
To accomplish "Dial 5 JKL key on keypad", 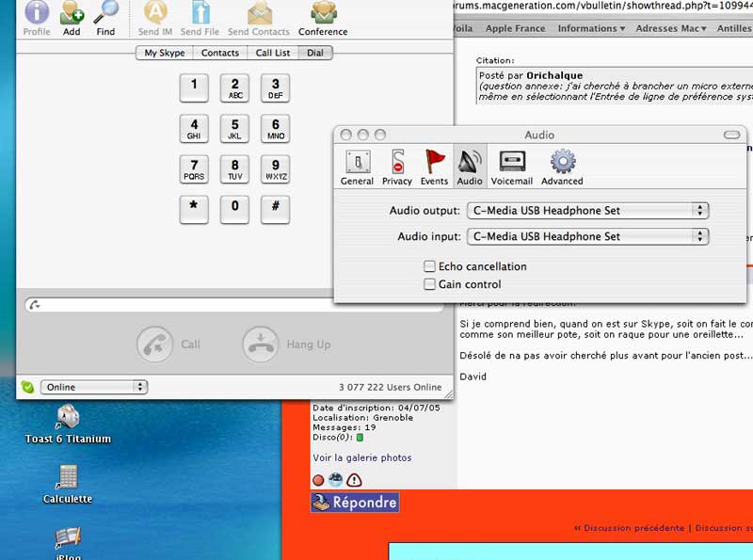I will [x=234, y=129].
